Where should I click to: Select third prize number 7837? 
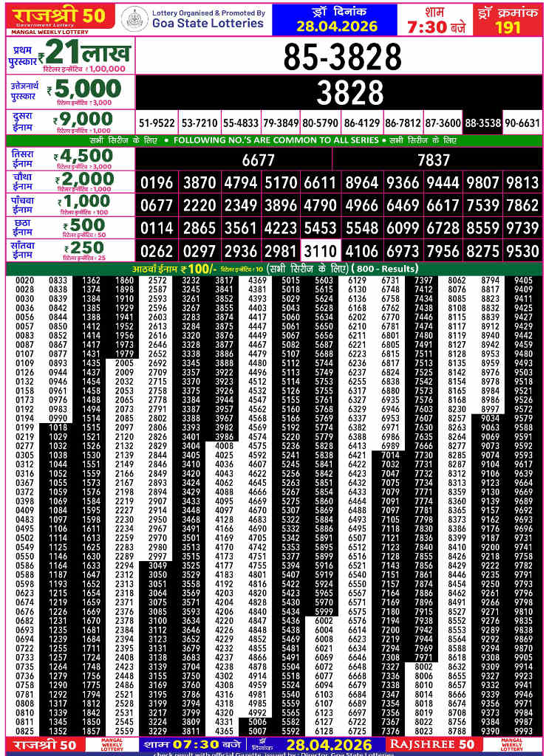click(434, 160)
